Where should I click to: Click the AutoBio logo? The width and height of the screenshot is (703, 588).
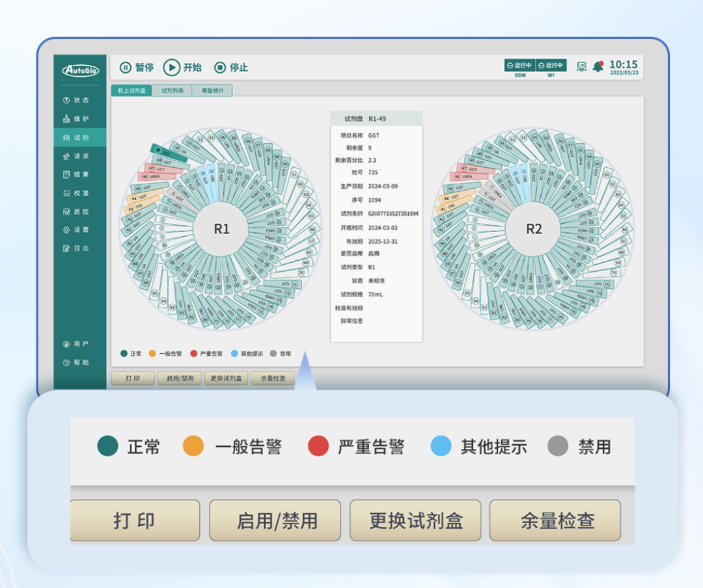point(80,70)
